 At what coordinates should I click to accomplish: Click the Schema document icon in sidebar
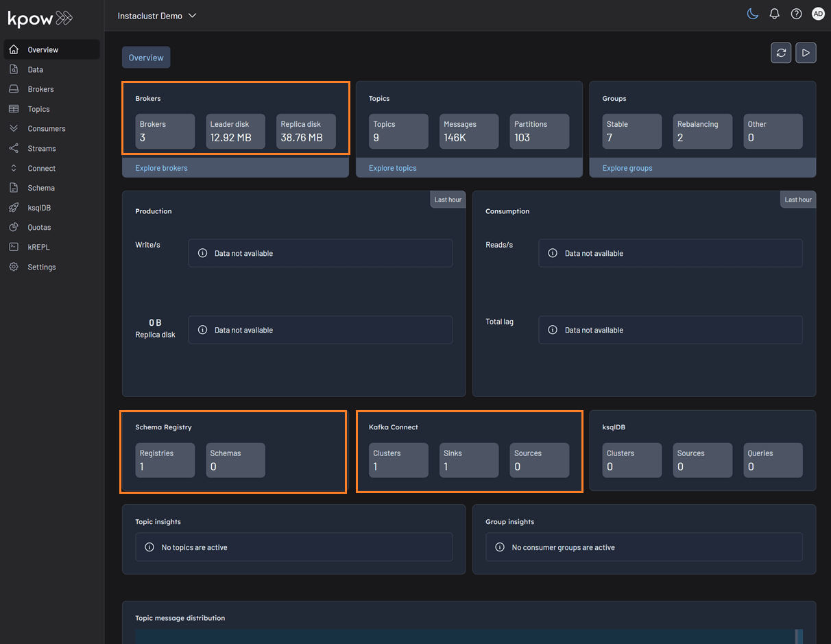point(14,188)
